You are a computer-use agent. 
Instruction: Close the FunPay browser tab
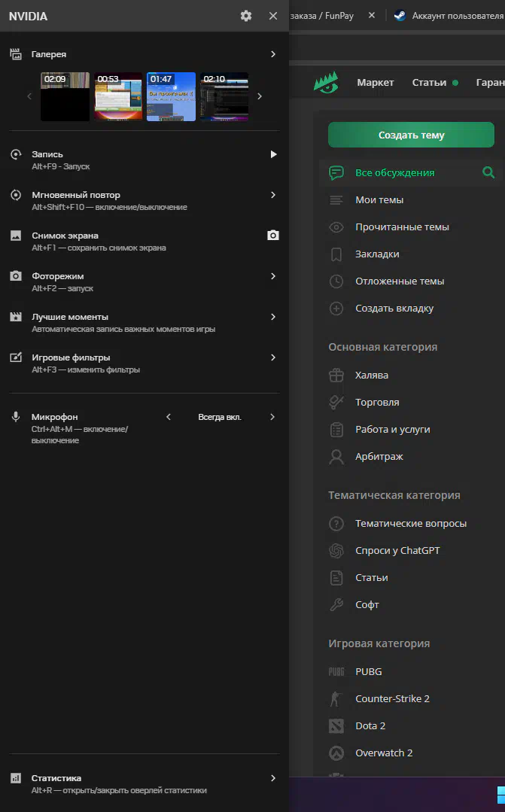click(371, 16)
